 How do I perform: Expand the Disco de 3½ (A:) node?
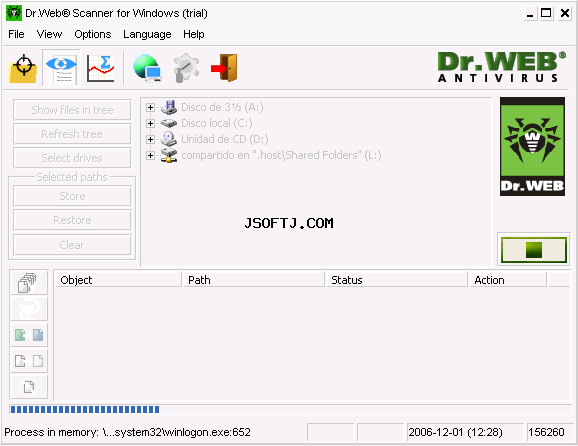(x=150, y=107)
